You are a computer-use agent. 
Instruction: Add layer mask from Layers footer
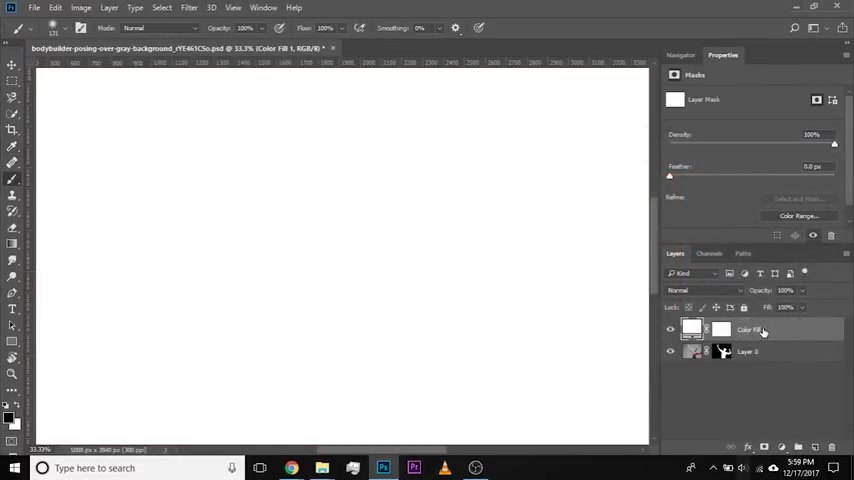click(x=764, y=447)
